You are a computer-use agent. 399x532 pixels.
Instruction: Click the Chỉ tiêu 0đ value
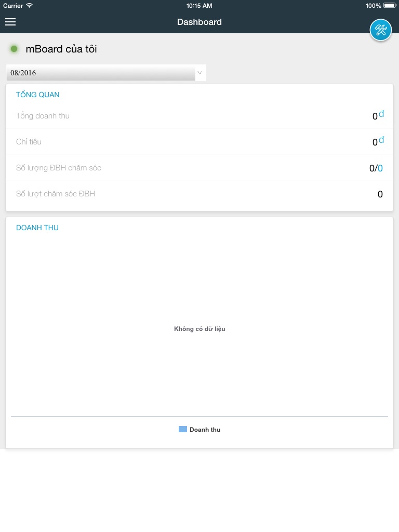(x=378, y=141)
